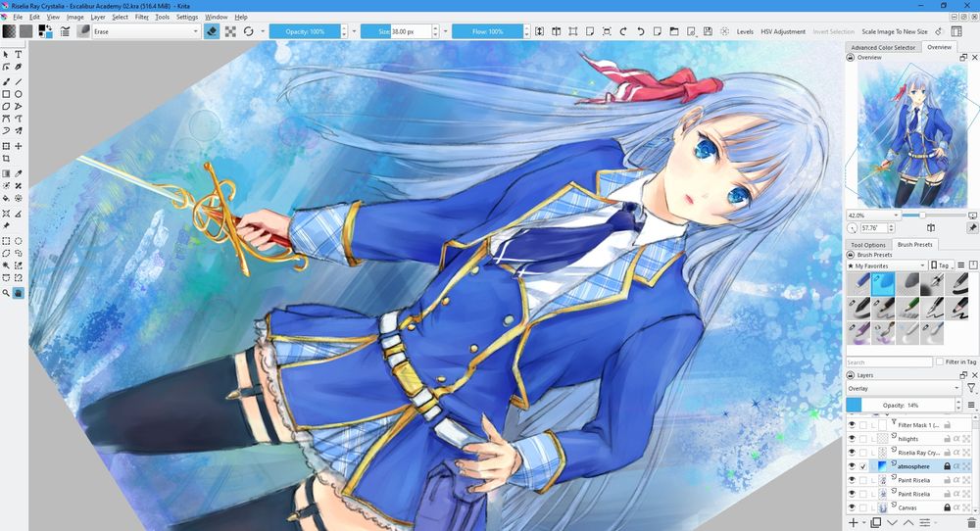Open the Layer menu

[x=98, y=17]
